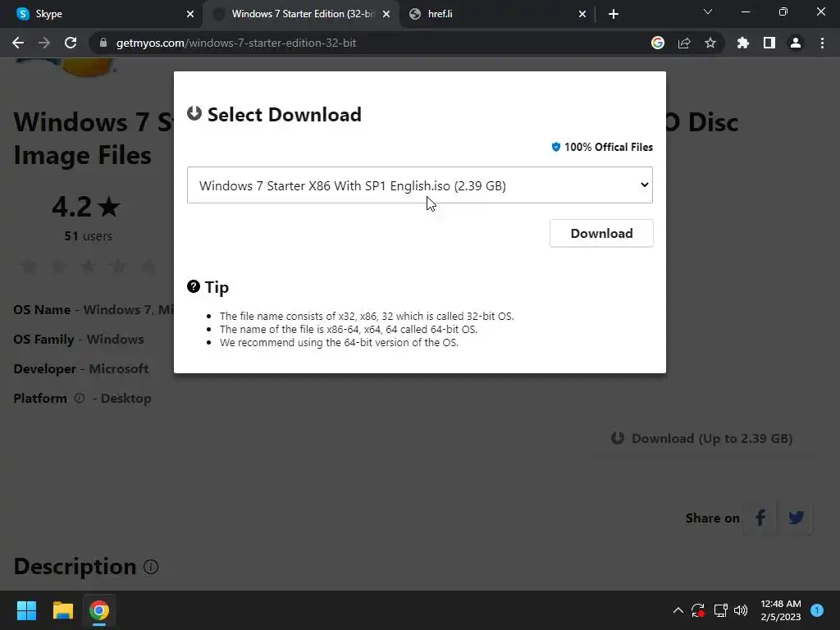
Task: Open File Explorer from the taskbar
Action: click(x=62, y=610)
